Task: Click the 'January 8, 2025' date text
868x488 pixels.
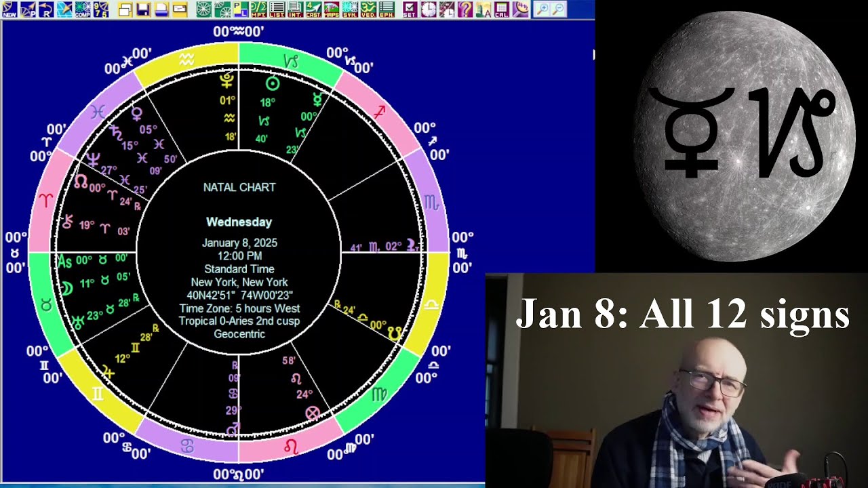Action: point(239,243)
